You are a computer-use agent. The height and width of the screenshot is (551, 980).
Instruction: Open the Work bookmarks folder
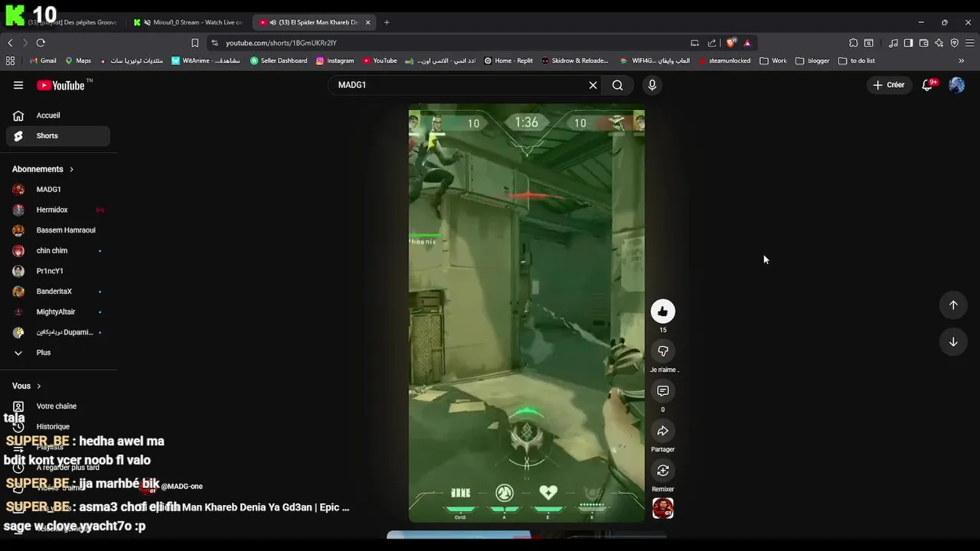773,60
